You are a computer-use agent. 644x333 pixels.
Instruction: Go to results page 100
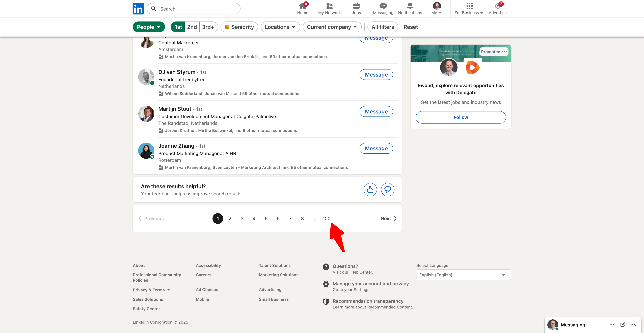326,218
